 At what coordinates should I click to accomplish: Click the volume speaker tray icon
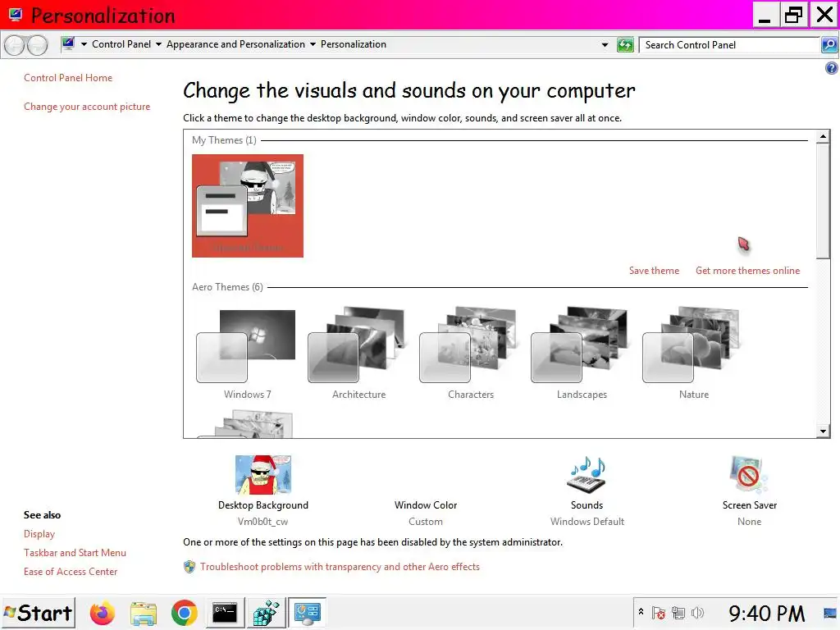point(697,612)
